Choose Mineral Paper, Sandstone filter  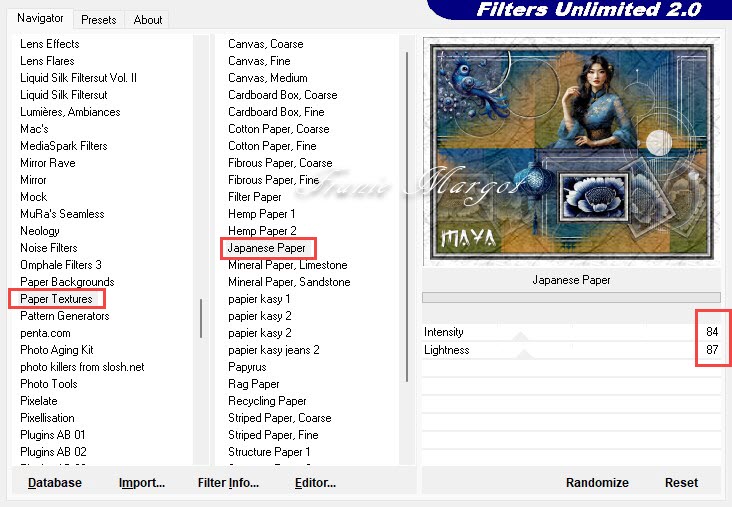pos(289,282)
